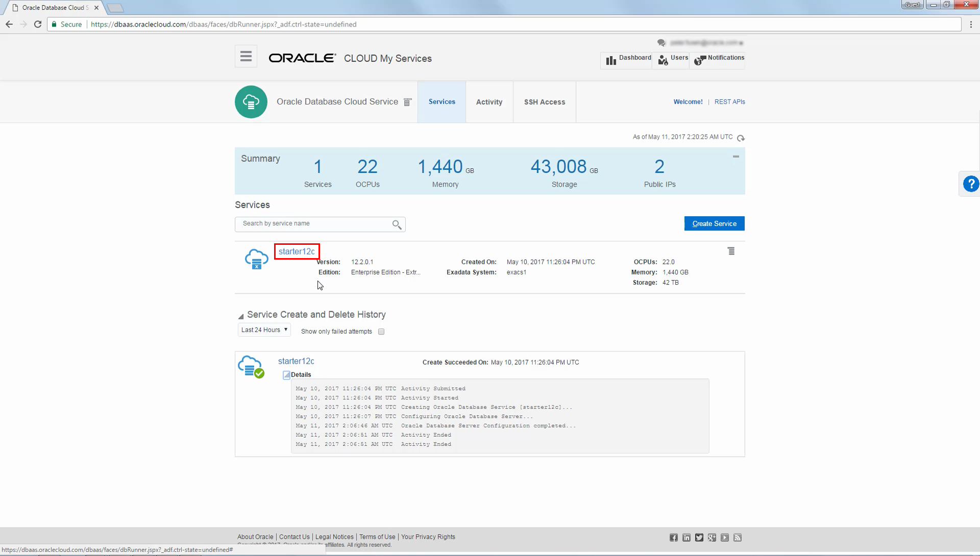The height and width of the screenshot is (556, 980).
Task: Open Your Privacy Rights footer link
Action: pos(428,537)
